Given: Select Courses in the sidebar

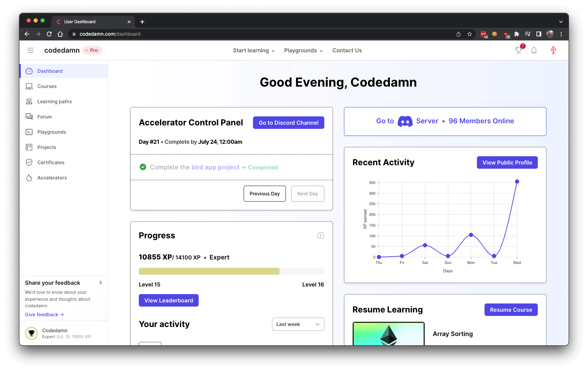Looking at the screenshot, I should point(47,86).
